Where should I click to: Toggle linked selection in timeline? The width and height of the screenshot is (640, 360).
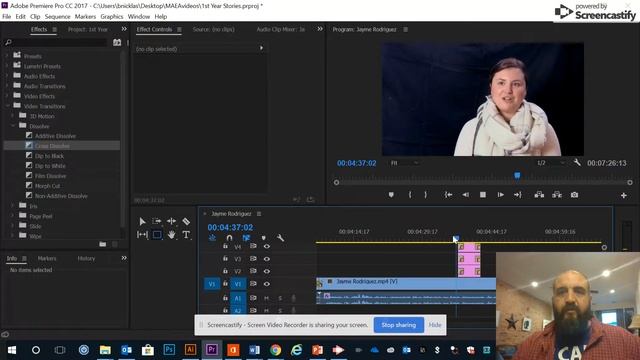[x=246, y=238]
